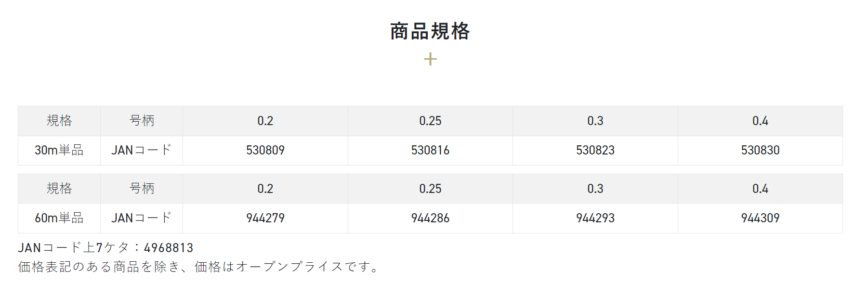Select JAN code cell 530830
This screenshot has width=868, height=282.
click(x=760, y=151)
